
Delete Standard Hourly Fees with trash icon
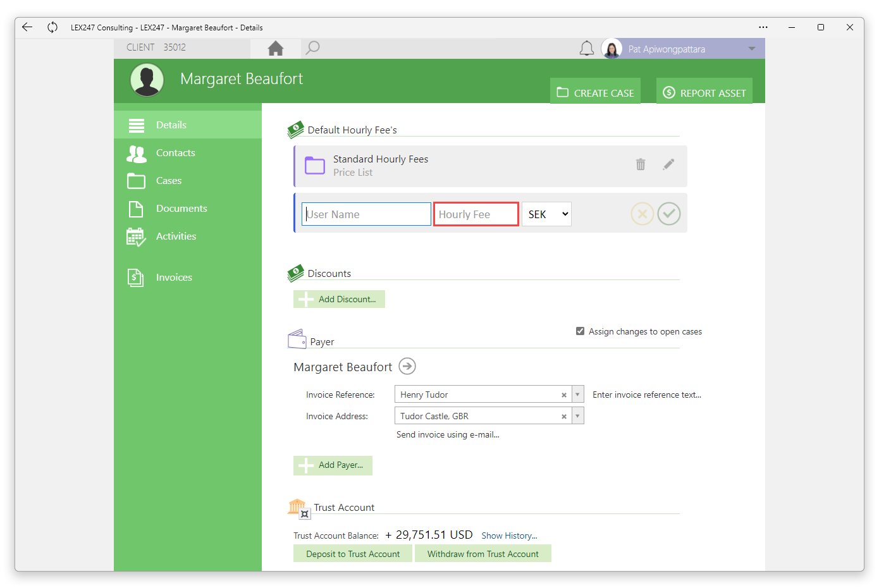coord(641,164)
